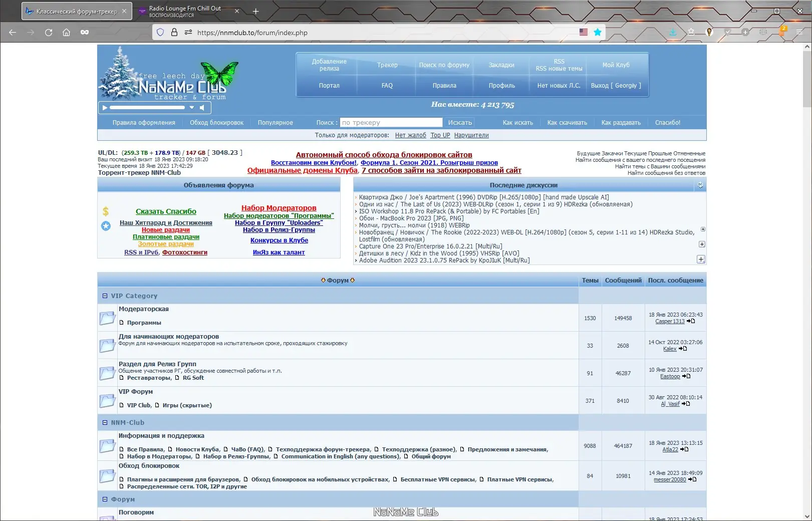Viewport: 812px width, 521px height.
Task: Mute the radio player speaker icon
Action: pyautogui.click(x=202, y=108)
